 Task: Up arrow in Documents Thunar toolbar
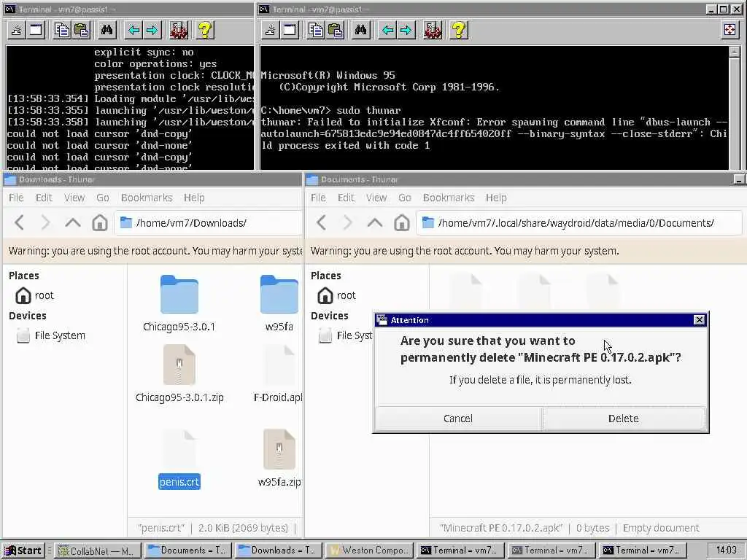coord(375,222)
